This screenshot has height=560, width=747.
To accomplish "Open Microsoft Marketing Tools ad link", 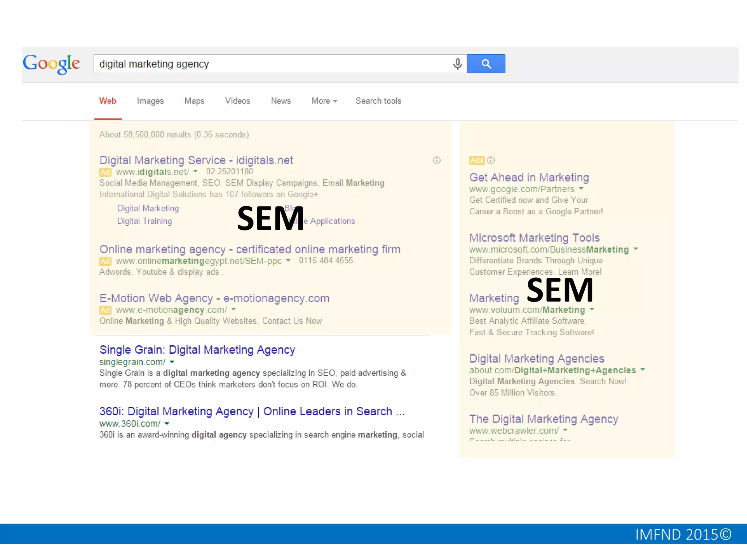I will click(x=534, y=238).
